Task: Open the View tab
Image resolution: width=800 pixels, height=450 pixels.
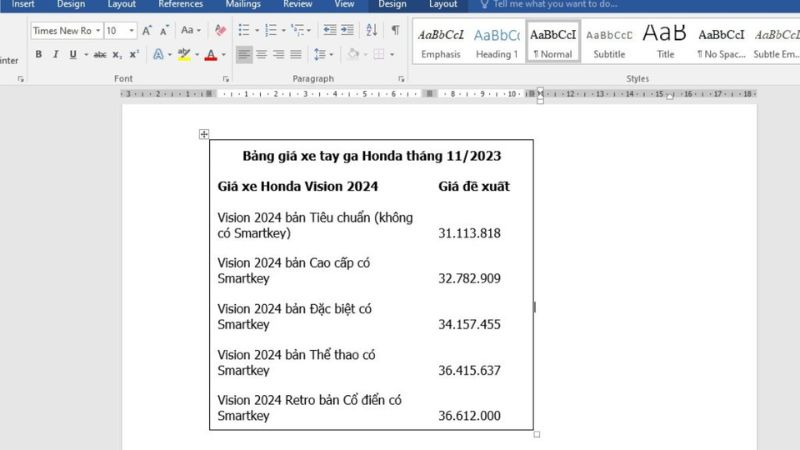Action: point(344,4)
